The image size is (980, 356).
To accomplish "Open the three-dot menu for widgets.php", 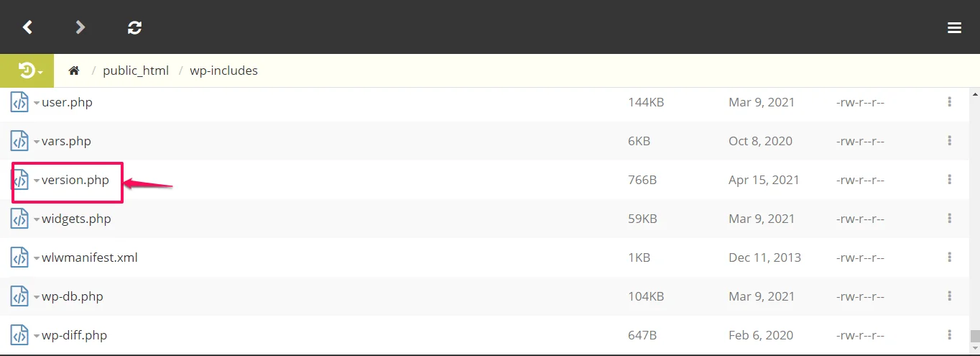I will coord(949,219).
